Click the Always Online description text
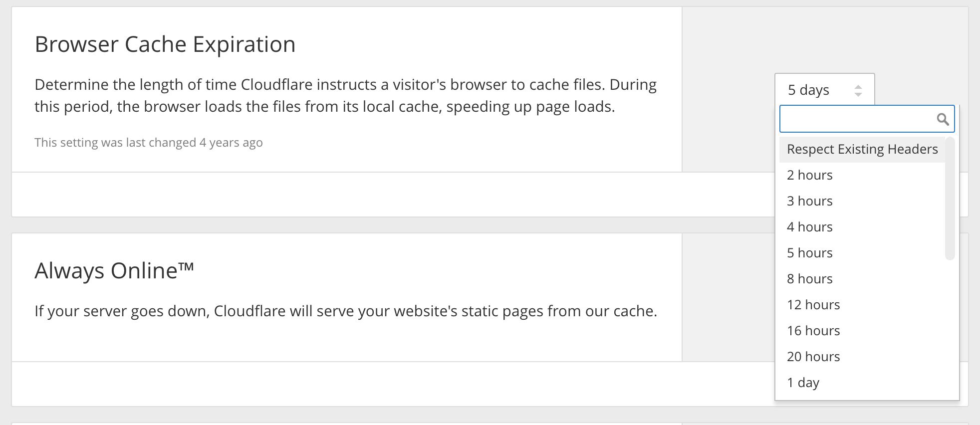This screenshot has width=980, height=425. click(345, 311)
